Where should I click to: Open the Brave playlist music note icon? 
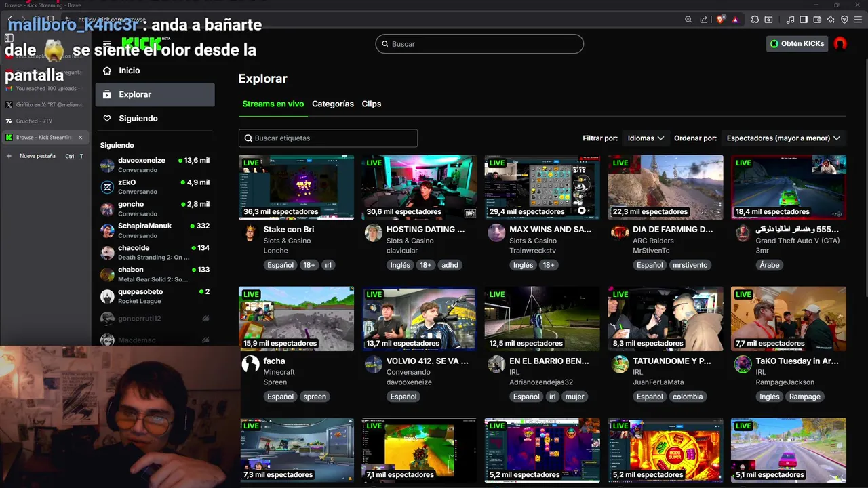tap(790, 20)
